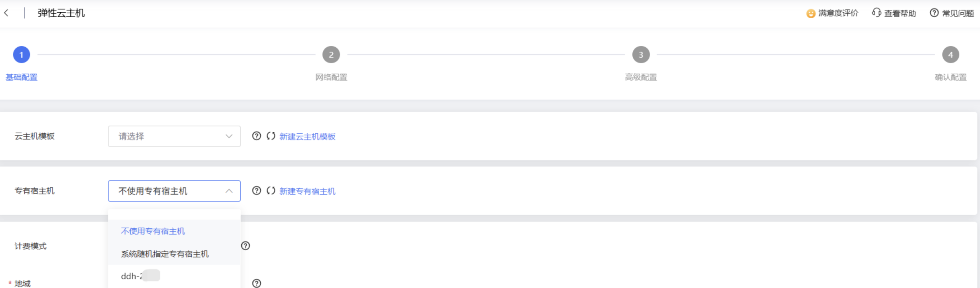The width and height of the screenshot is (980, 288).
Task: Click the 新建专有宿主机 link
Action: pyautogui.click(x=307, y=191)
